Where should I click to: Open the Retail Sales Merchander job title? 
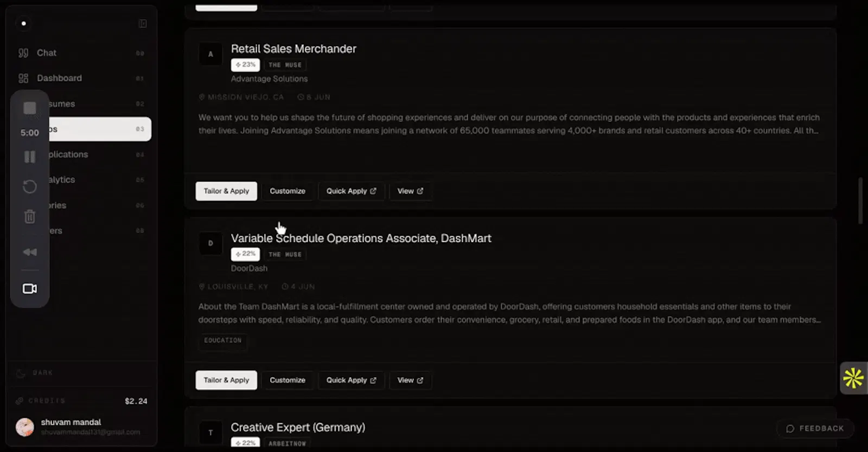(x=293, y=49)
